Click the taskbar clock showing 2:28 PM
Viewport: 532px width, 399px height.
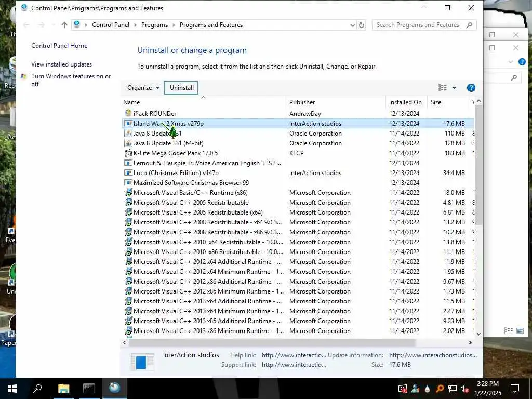(487, 388)
